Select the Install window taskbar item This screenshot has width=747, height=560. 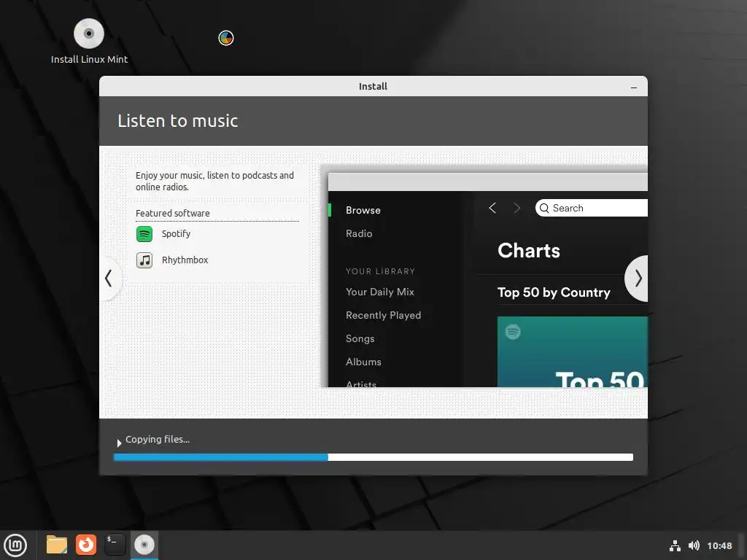coord(144,545)
